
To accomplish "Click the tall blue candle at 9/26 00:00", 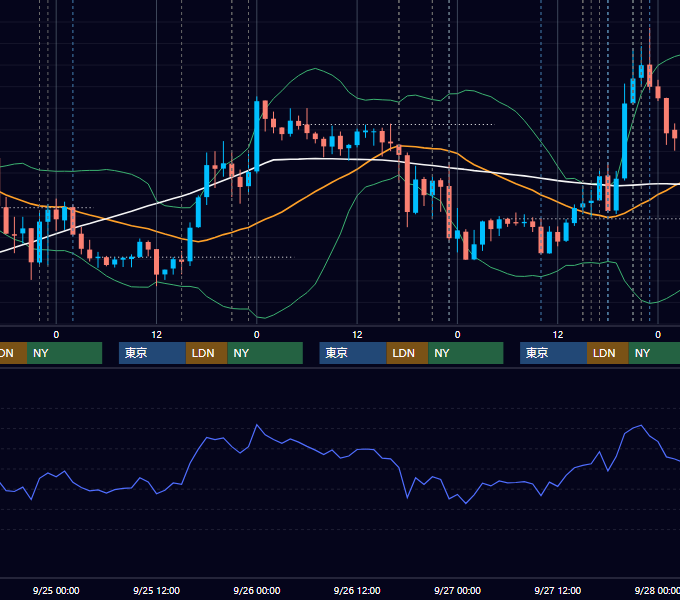I will (x=257, y=136).
